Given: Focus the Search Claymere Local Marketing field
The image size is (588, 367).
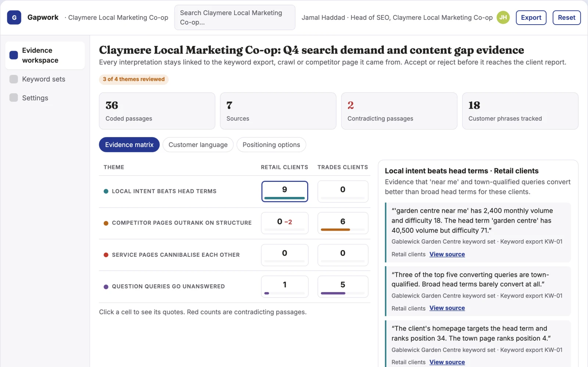Looking at the screenshot, I should [235, 17].
